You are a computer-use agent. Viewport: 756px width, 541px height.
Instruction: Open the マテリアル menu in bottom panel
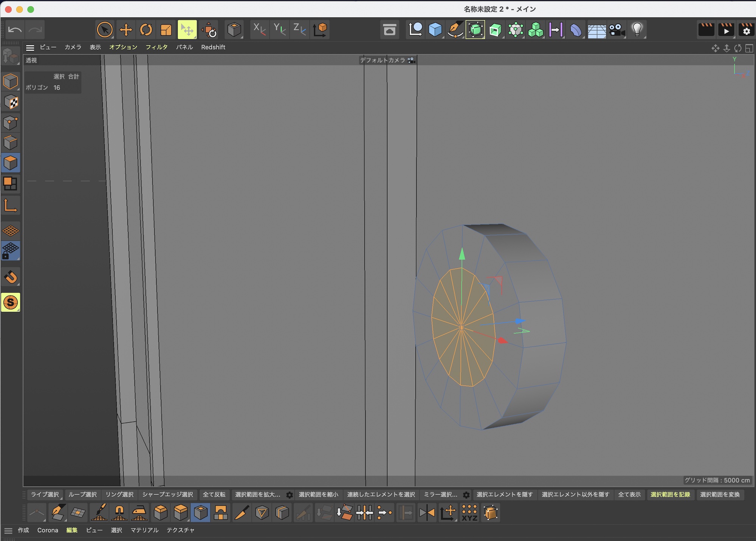(x=144, y=530)
